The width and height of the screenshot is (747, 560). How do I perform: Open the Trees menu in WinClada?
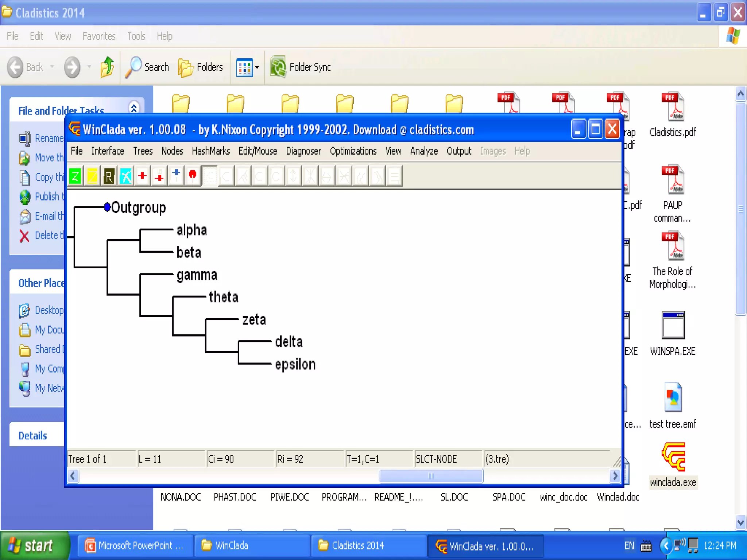point(143,151)
